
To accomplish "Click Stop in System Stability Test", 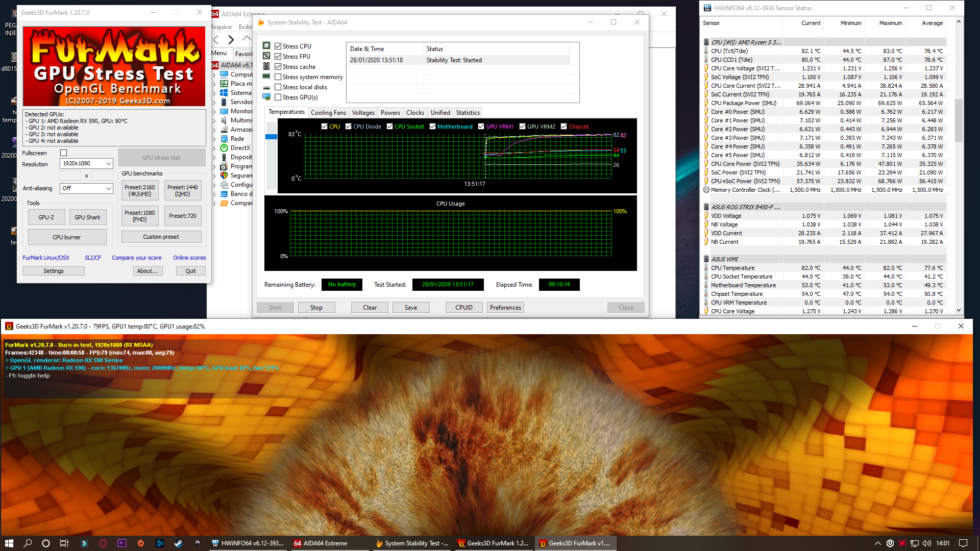I will click(x=316, y=308).
